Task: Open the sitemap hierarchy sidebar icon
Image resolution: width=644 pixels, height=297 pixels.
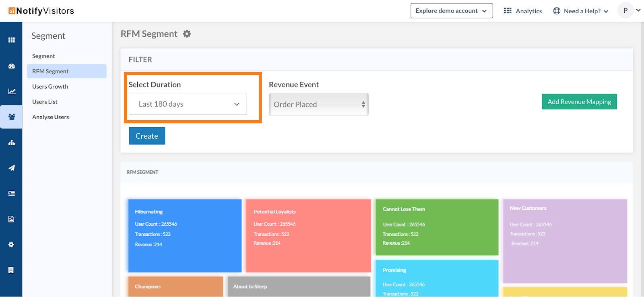Action: 12,142
